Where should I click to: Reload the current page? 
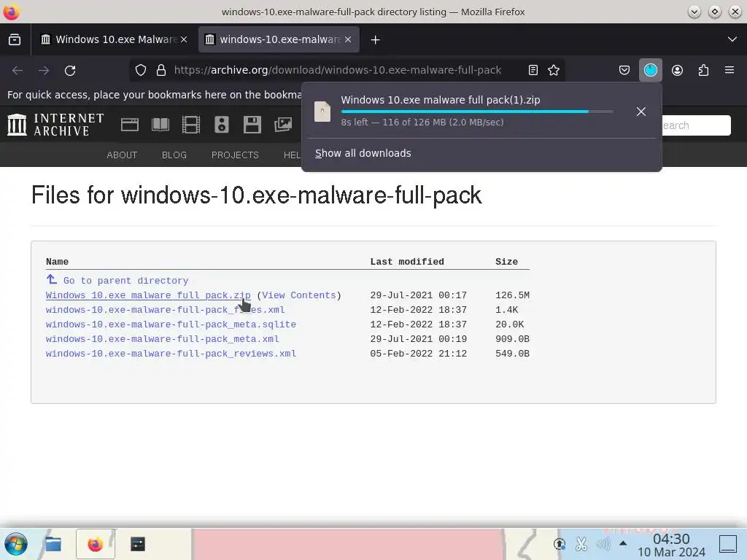(70, 71)
